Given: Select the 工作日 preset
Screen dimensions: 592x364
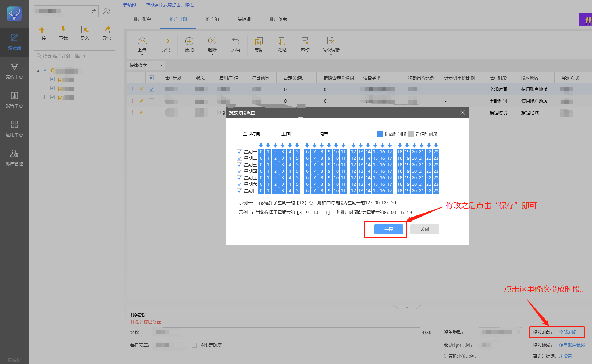Looking at the screenshot, I should pyautogui.click(x=287, y=134).
